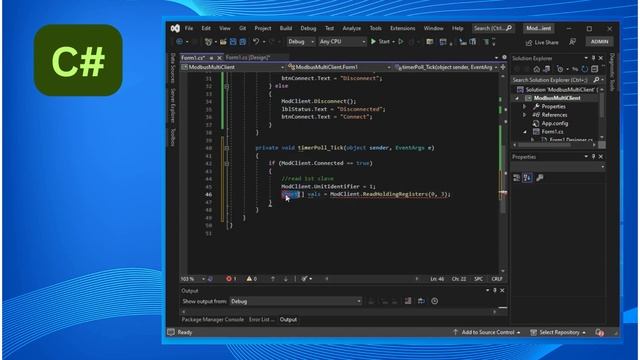Expand the Properties tree node

tap(525, 107)
